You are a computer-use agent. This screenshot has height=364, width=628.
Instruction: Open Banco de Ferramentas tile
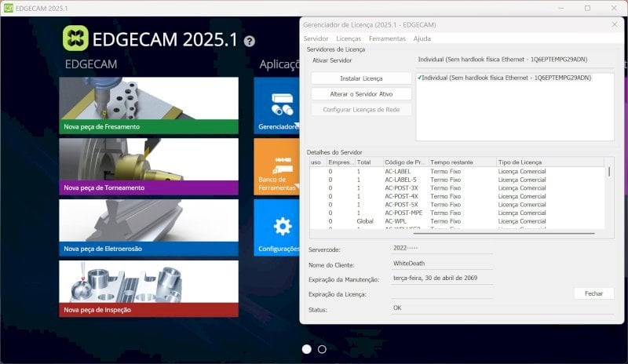(x=277, y=166)
